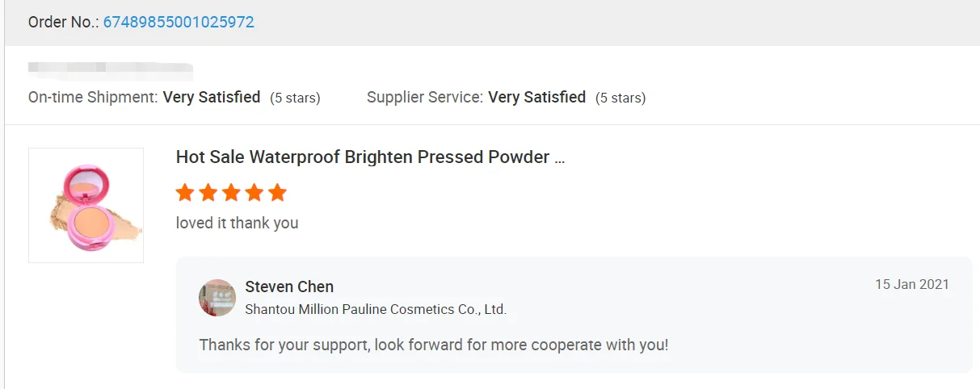The image size is (980, 389).
Task: Click the Steven Chen supplier name
Action: 289,287
